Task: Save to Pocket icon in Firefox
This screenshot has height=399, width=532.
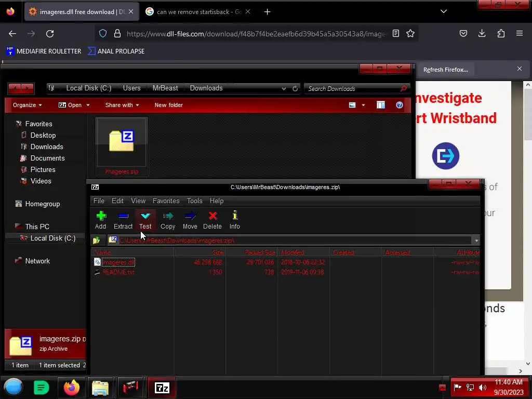Action: click(463, 33)
